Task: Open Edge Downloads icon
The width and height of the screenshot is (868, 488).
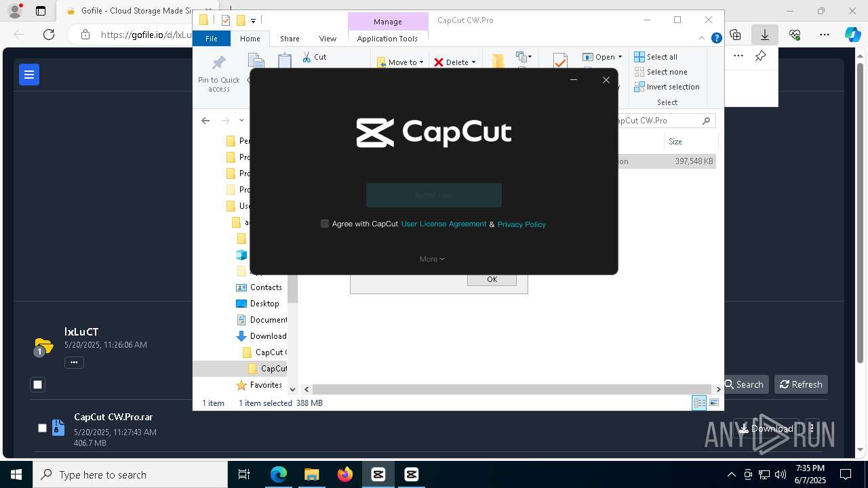Action: click(765, 35)
